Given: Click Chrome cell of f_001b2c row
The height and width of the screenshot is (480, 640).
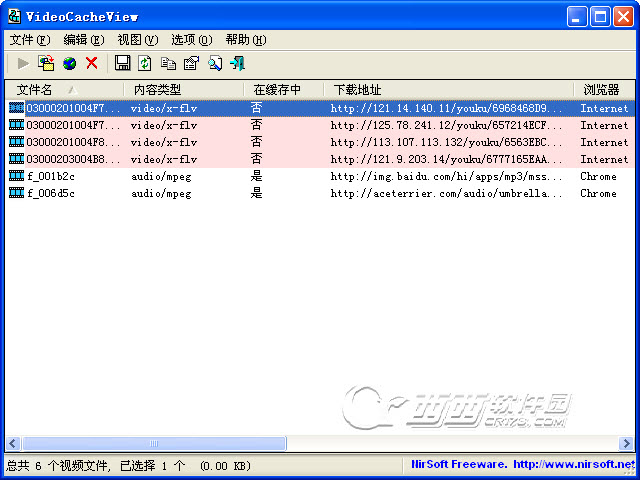Looking at the screenshot, I should pos(598,176).
